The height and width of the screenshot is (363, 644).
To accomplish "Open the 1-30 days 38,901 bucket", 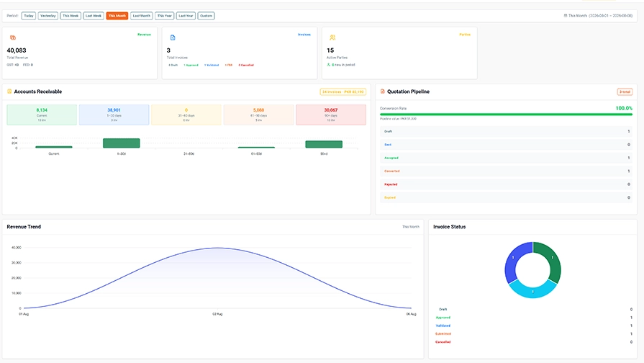I will point(114,115).
